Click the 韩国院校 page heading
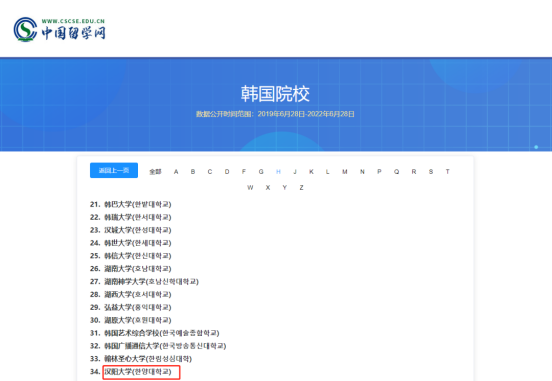Viewport: 552px width, 381px height. pyautogui.click(x=275, y=94)
